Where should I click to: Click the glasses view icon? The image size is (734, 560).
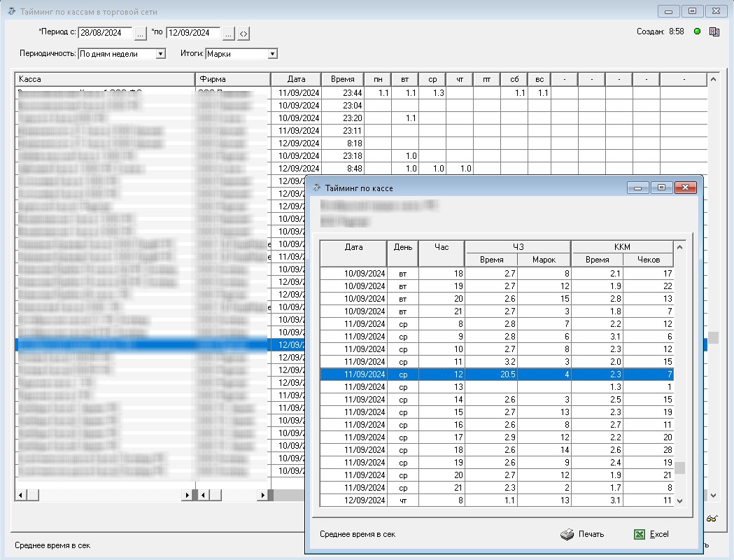(x=712, y=519)
